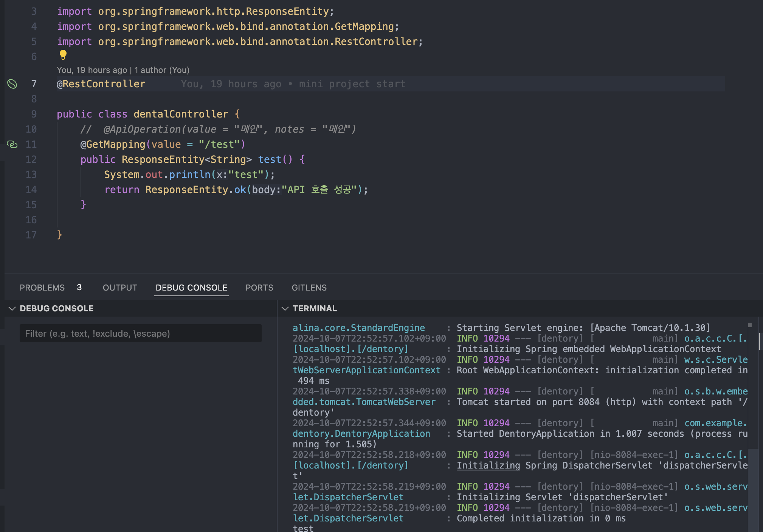763x532 pixels.
Task: Click the closing brace on line 17
Action: (x=60, y=235)
